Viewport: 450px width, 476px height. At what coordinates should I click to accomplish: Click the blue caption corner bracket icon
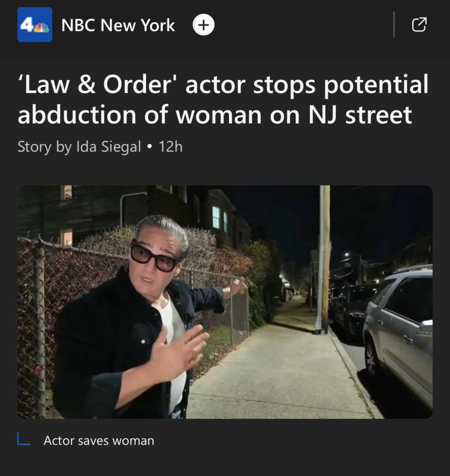(x=24, y=439)
